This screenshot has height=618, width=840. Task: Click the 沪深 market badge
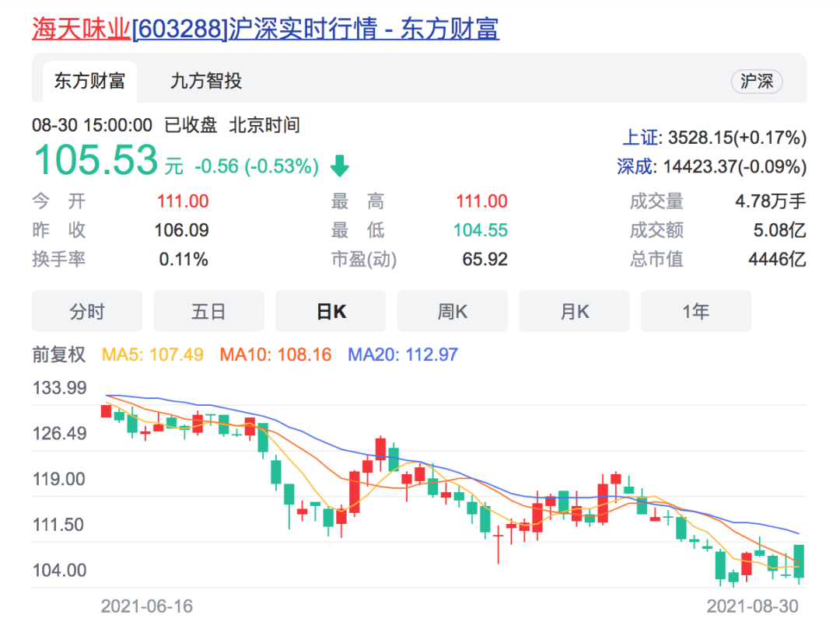pyautogui.click(x=756, y=82)
